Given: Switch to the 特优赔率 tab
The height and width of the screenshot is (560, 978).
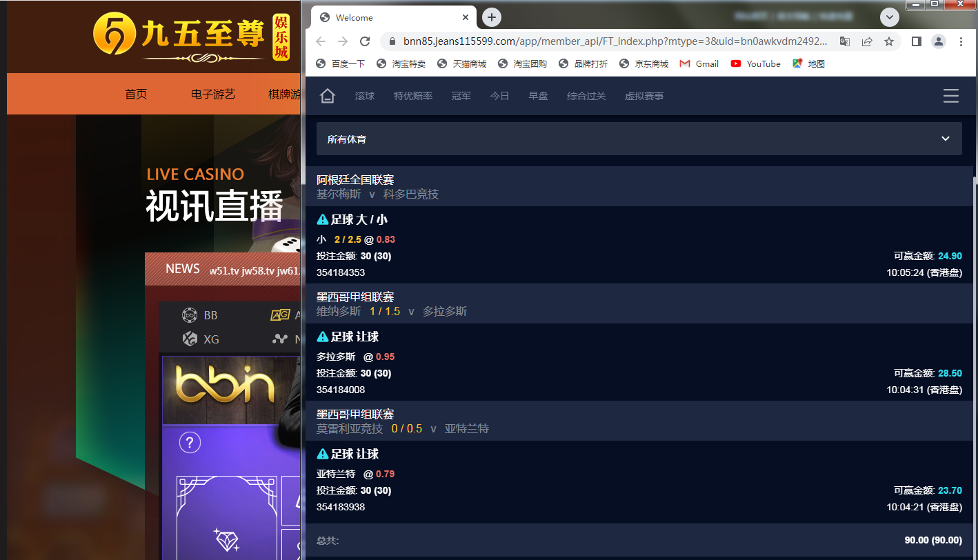Looking at the screenshot, I should pos(413,96).
